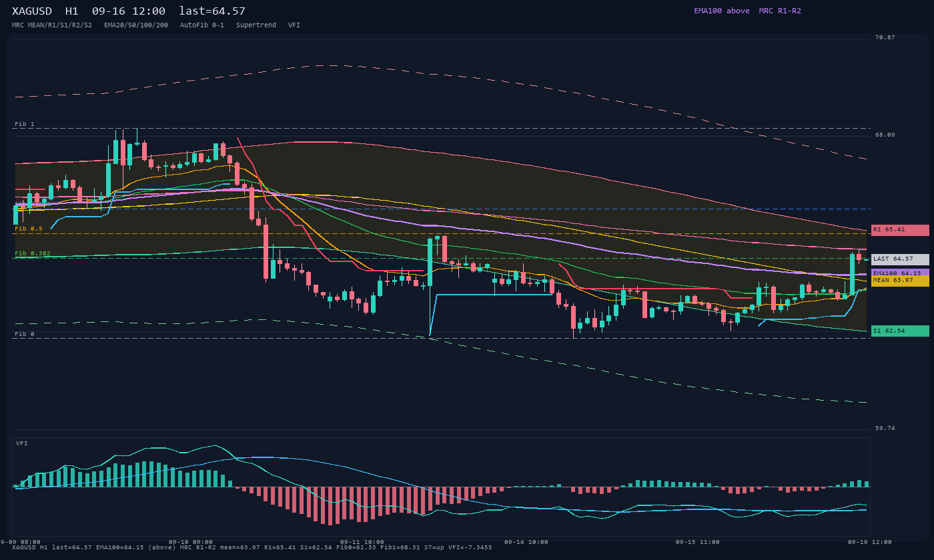Viewport: 934px width, 560px height.
Task: Click the H1 timeframe in the chart title
Action: [72, 11]
